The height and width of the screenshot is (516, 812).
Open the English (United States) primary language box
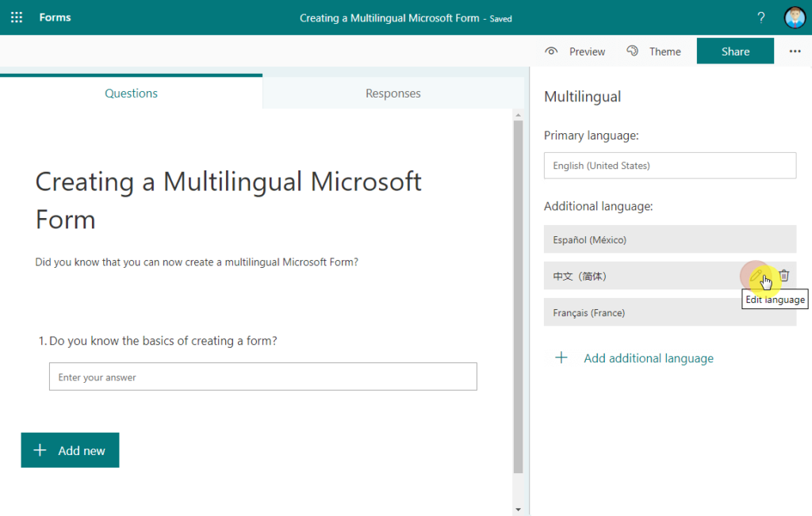coord(670,166)
